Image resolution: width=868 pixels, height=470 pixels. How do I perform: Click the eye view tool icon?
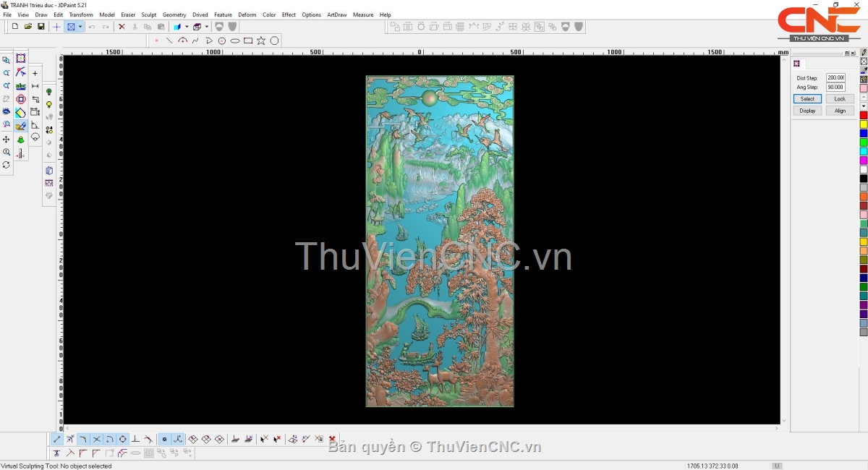[7, 112]
